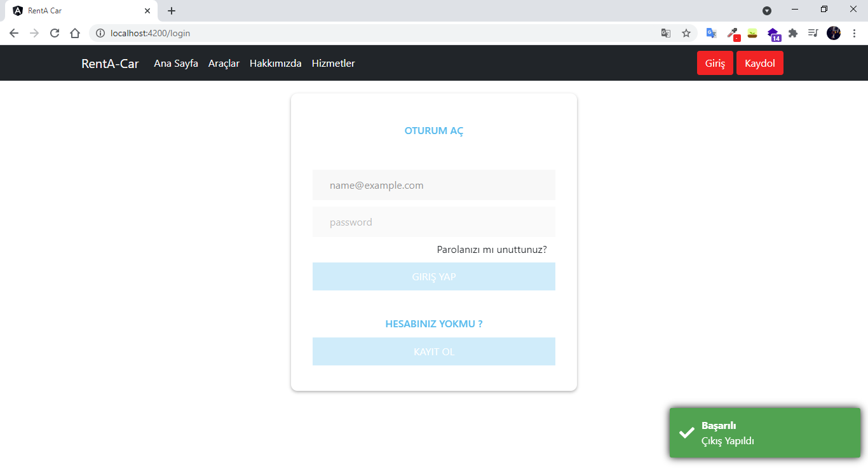Navigate to Ana Sayfa menu item
Image resolution: width=868 pixels, height=469 pixels.
coord(176,64)
